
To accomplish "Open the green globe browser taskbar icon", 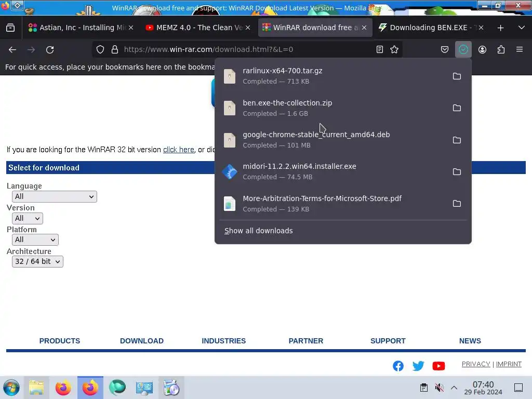I will tap(117, 388).
